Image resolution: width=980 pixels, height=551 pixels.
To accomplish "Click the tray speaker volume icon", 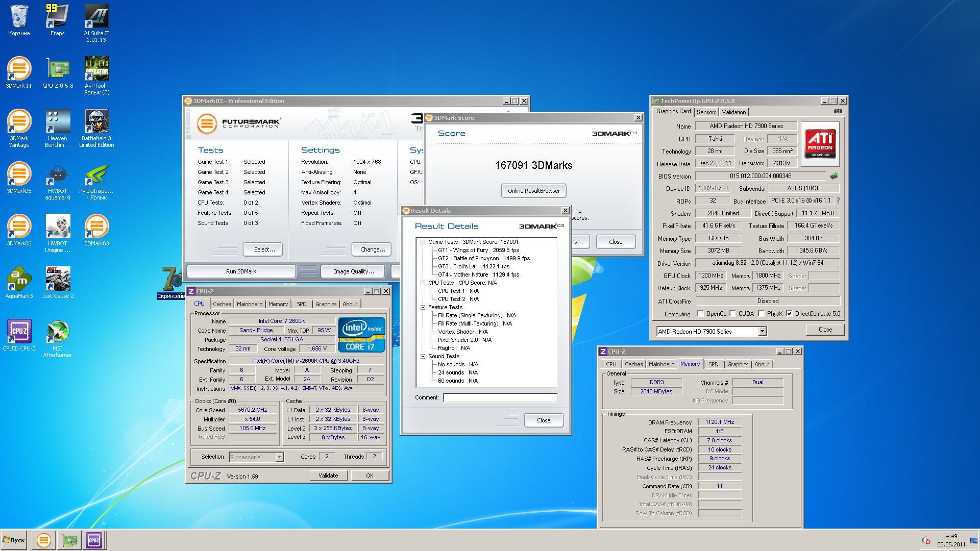I will point(926,540).
